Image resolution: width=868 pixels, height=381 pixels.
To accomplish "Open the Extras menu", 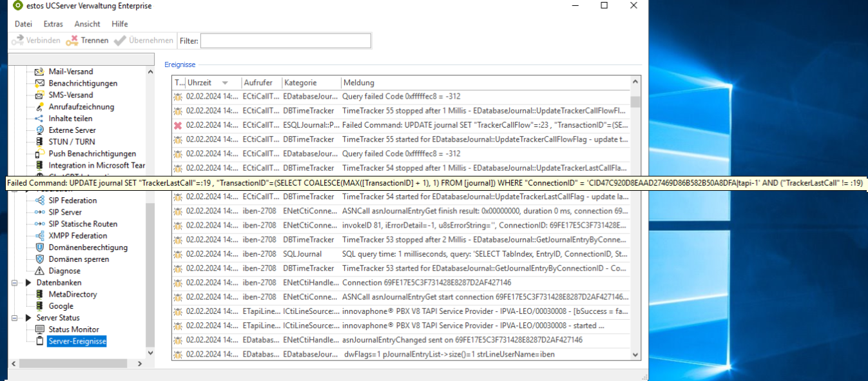I will [x=53, y=24].
